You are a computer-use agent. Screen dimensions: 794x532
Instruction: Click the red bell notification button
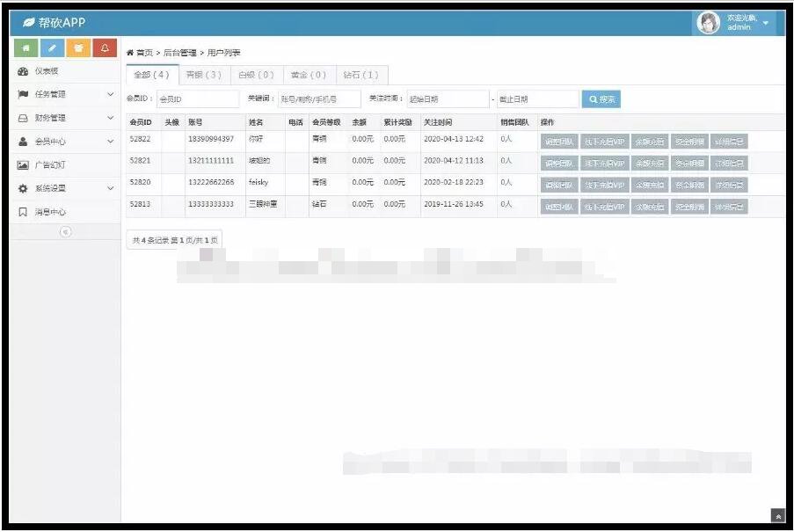click(x=105, y=48)
